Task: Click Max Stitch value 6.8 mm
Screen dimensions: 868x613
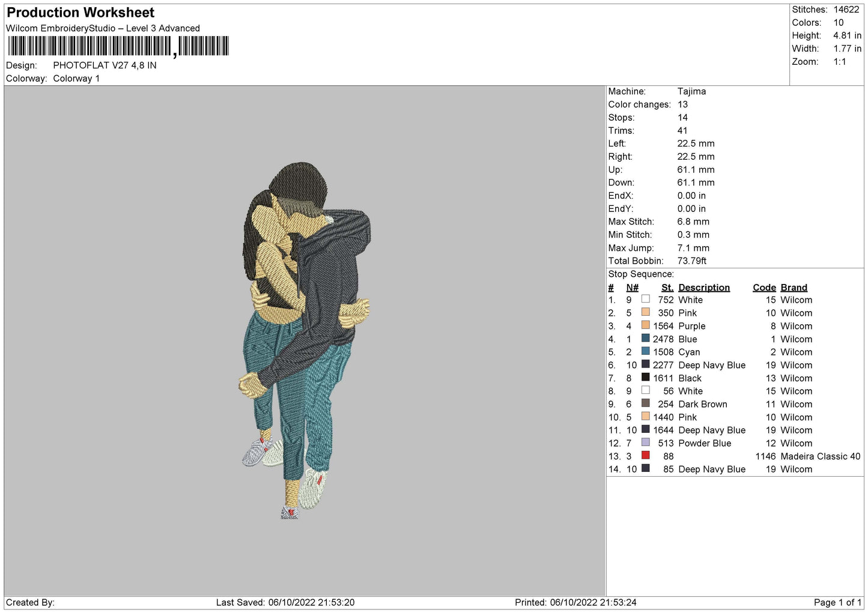Action: click(693, 222)
